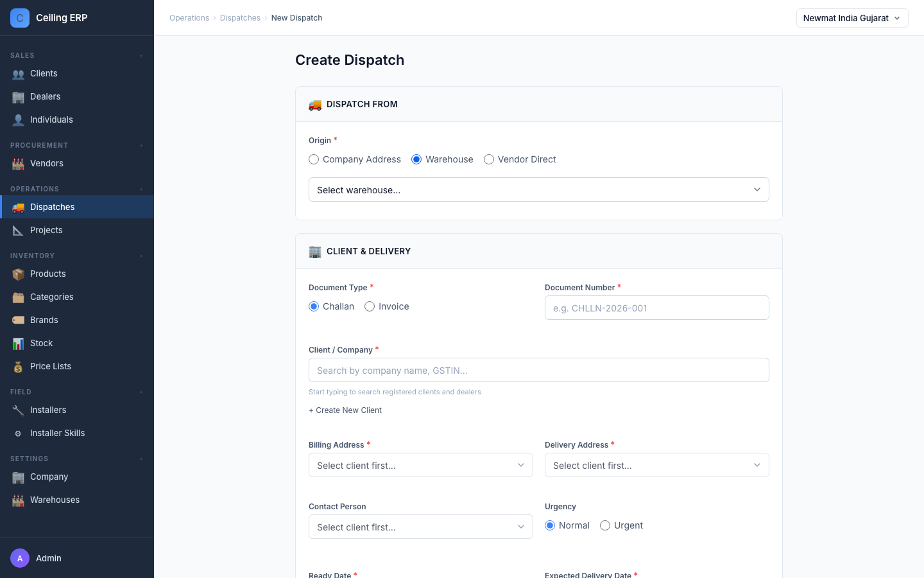Click the Clients people icon

(x=18, y=74)
